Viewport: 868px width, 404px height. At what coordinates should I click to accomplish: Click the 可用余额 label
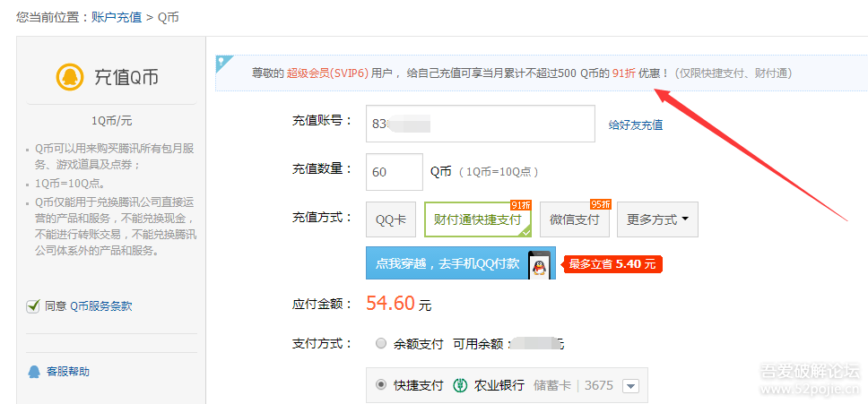coord(478,344)
